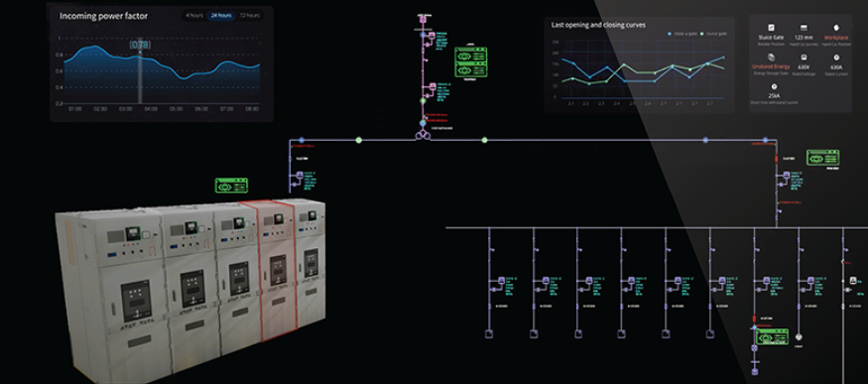This screenshot has width=868, height=384.
Task: Toggle the 'close a gate' legend series
Action: click(682, 34)
